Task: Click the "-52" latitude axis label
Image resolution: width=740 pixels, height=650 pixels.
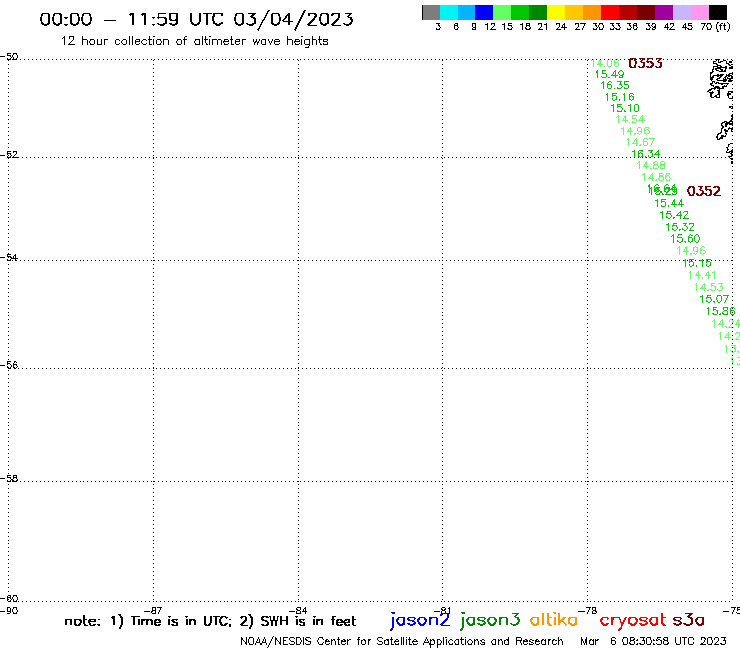Action: point(9,155)
